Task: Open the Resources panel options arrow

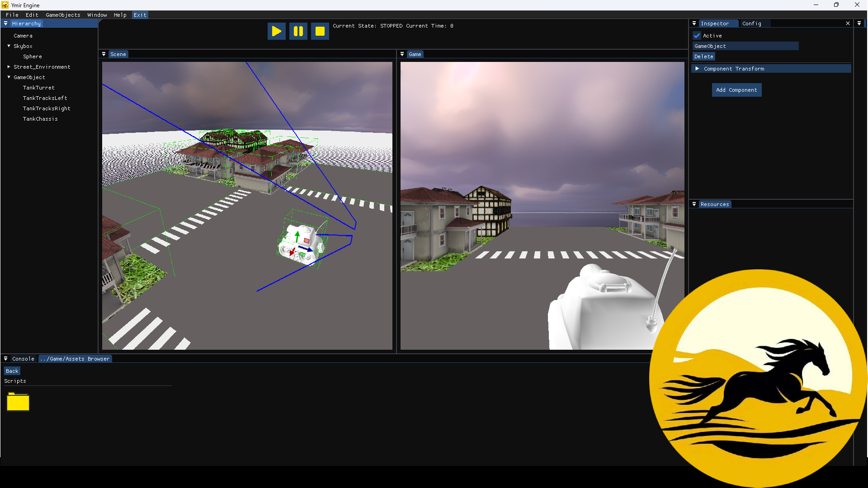Action: pos(694,204)
